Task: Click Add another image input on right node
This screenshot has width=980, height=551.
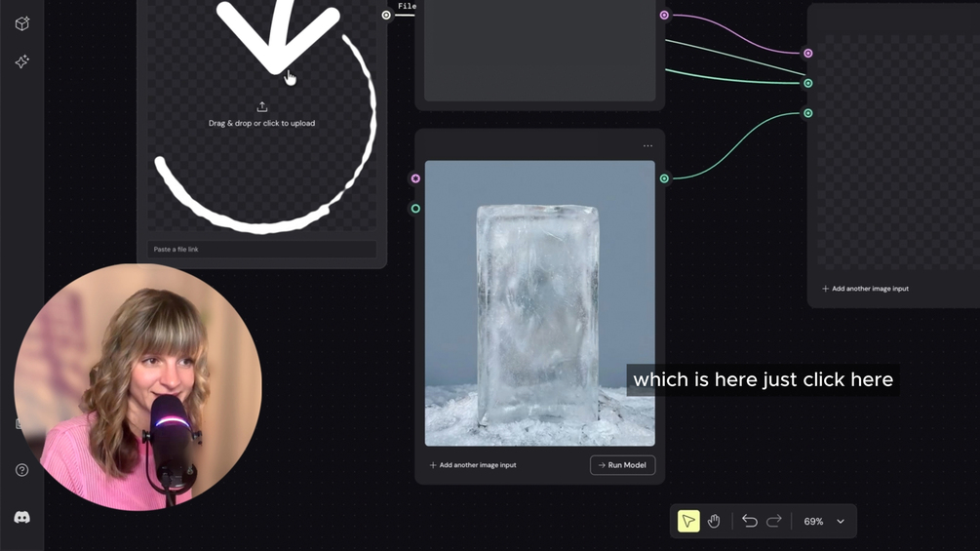Action: click(x=866, y=289)
